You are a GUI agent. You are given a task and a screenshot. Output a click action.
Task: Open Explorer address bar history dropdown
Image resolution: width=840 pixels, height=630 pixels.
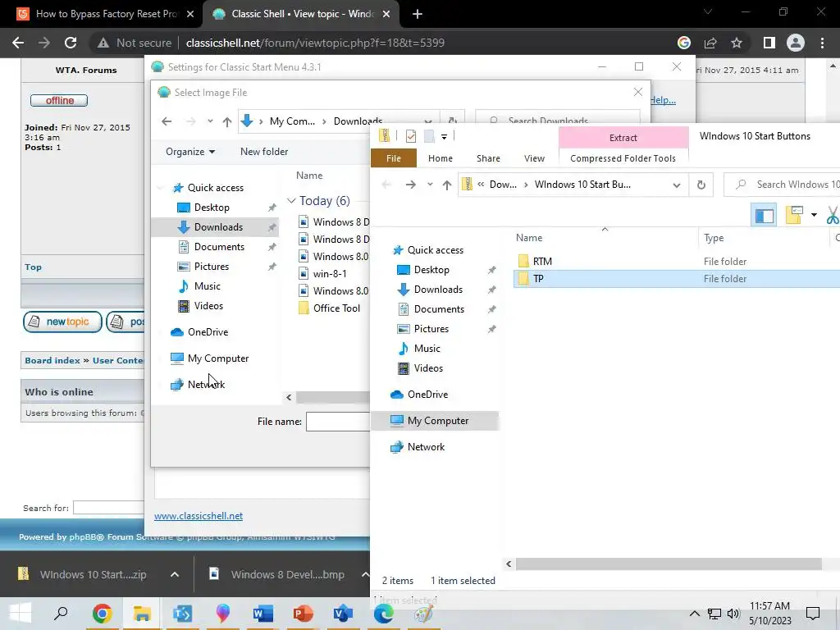(677, 185)
